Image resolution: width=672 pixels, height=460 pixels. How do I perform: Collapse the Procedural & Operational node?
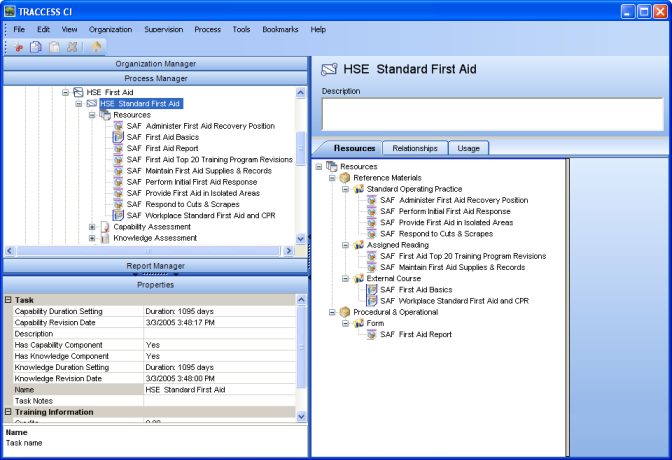click(332, 312)
